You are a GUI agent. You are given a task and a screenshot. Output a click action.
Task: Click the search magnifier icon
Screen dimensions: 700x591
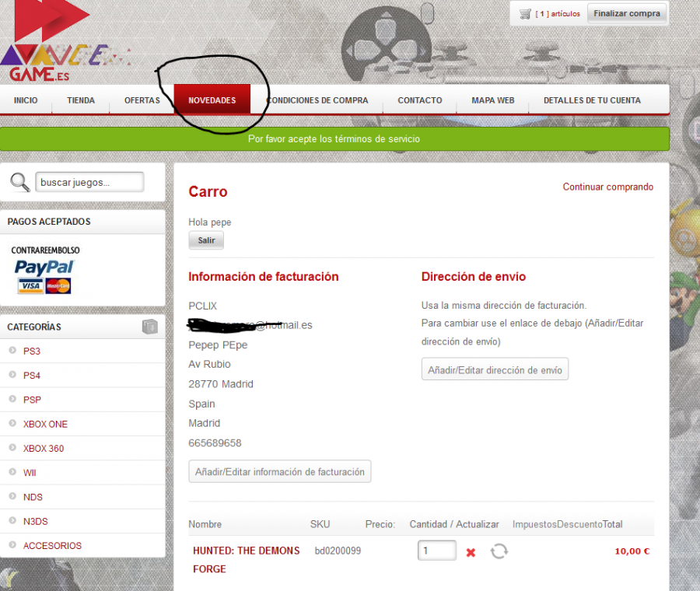click(x=19, y=182)
